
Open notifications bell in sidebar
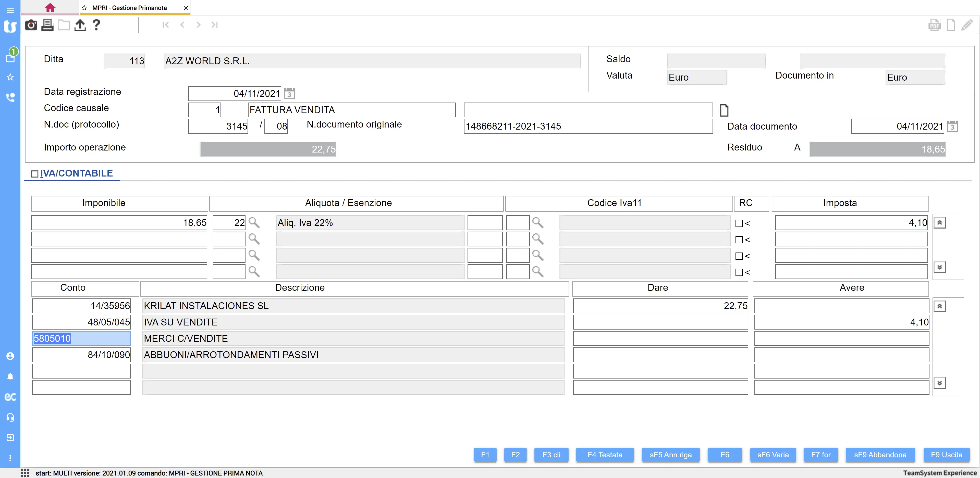pos(10,376)
